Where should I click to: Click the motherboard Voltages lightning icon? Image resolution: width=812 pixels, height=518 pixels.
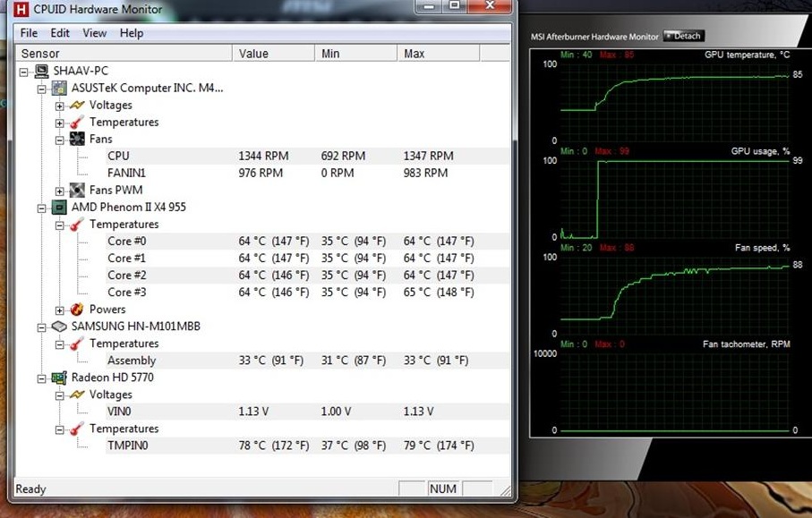[x=77, y=105]
